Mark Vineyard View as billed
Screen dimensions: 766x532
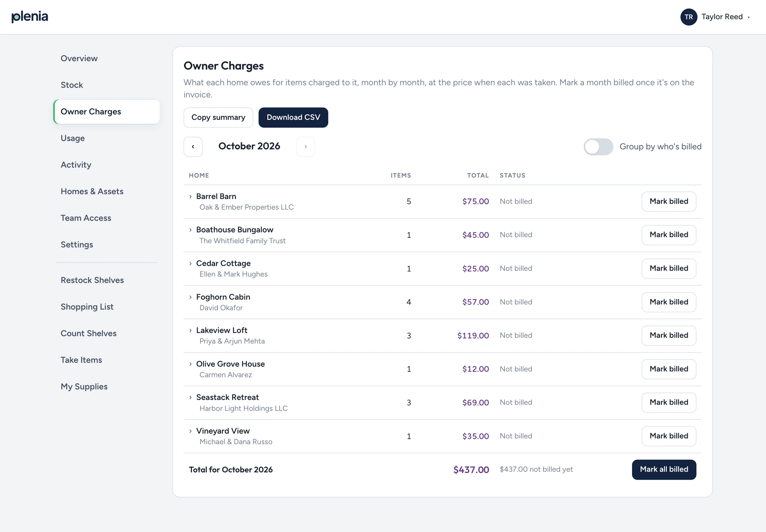pyautogui.click(x=669, y=436)
